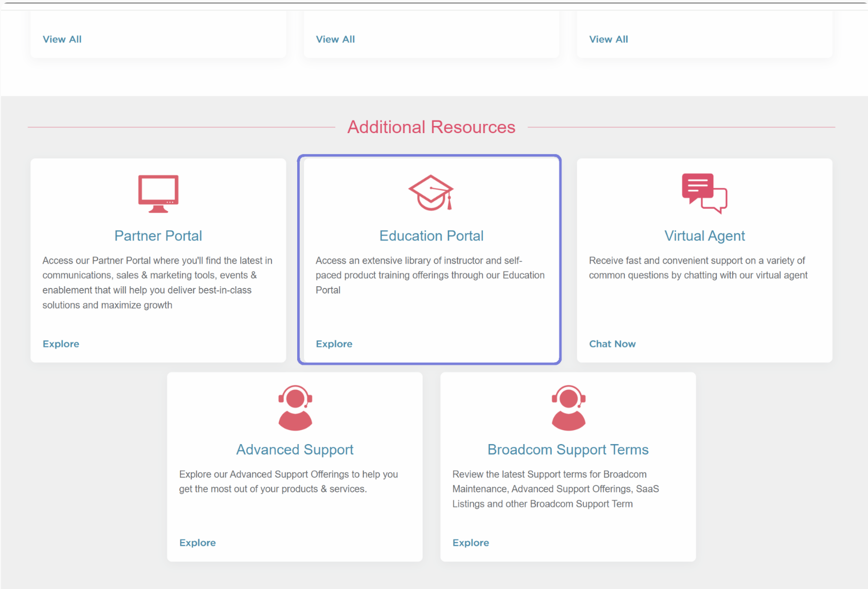This screenshot has height=589, width=868.
Task: Click the text "Explore our Advanced Support Offerings"
Action: click(264, 474)
